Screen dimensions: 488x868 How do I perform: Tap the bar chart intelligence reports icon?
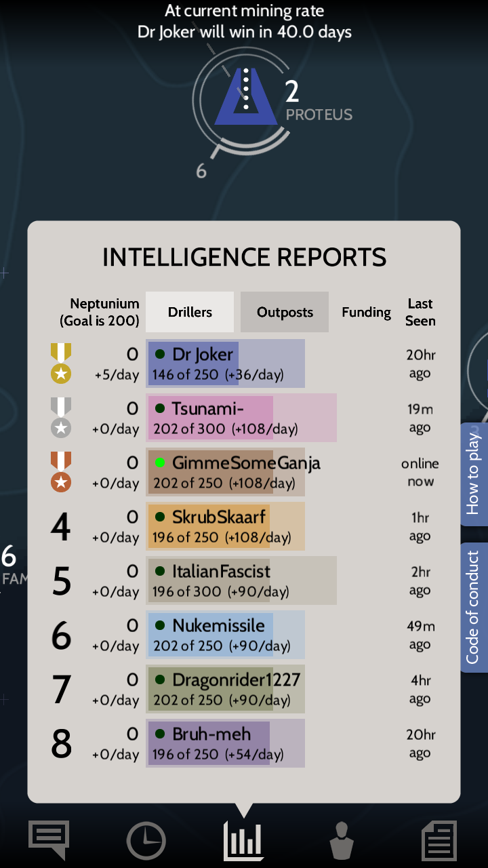tap(243, 841)
